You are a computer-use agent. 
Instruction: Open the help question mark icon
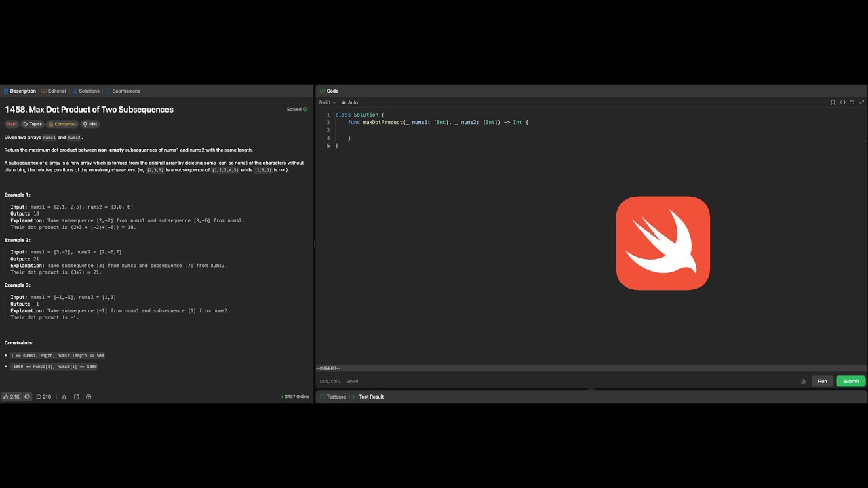tap(88, 396)
